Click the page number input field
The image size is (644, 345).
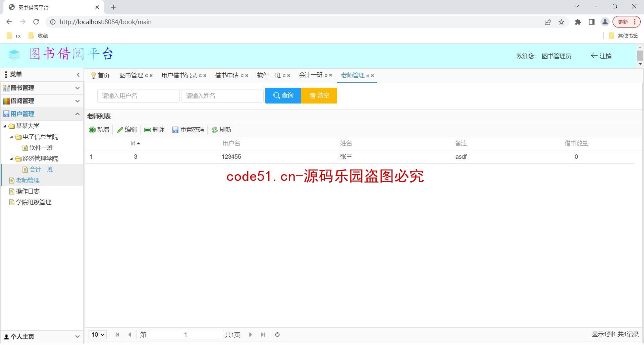click(185, 335)
